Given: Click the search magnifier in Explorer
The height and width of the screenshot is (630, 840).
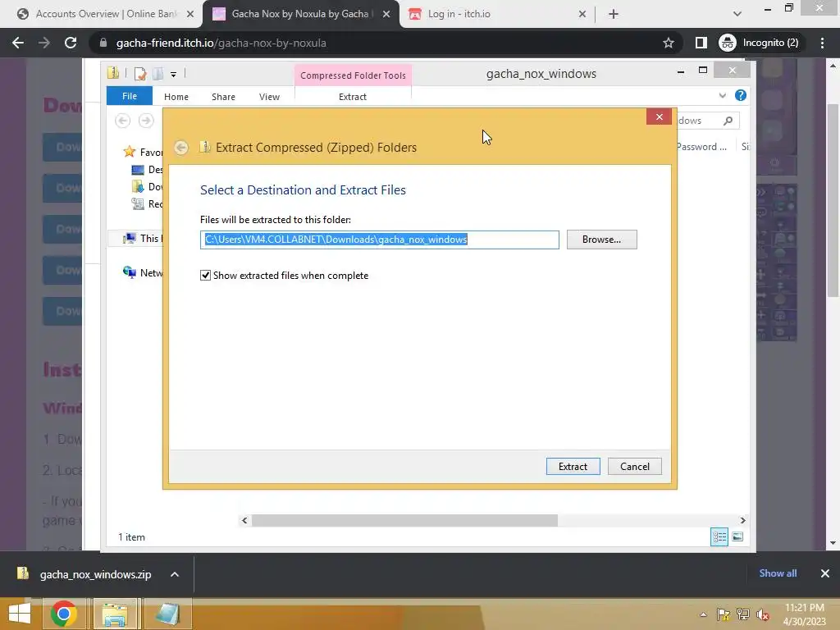Looking at the screenshot, I should click(x=728, y=121).
